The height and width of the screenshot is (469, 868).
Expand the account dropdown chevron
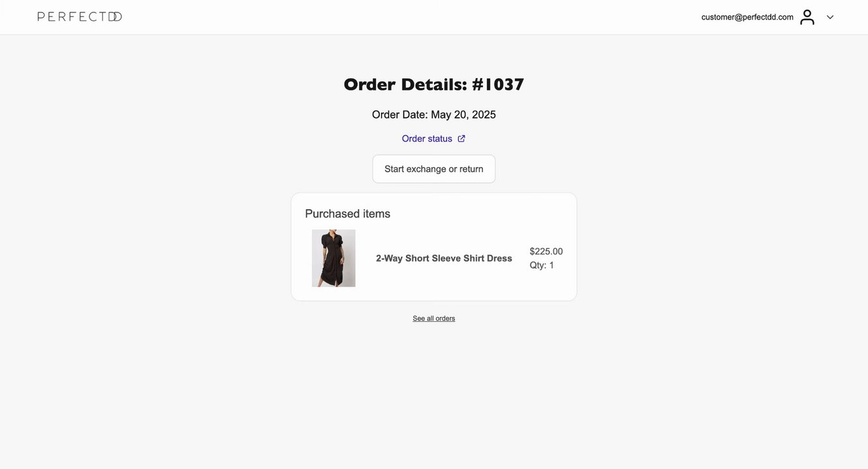[830, 18]
